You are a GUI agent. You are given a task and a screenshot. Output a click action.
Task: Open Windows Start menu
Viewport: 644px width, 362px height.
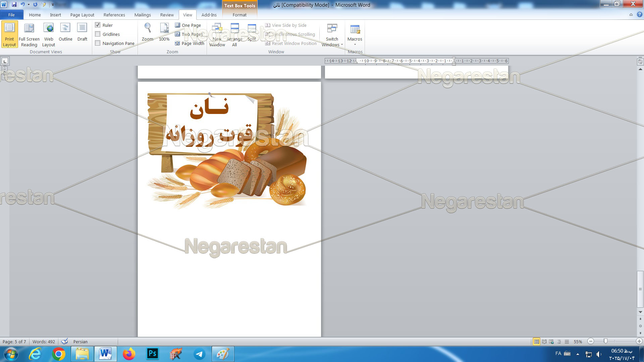pyautogui.click(x=10, y=354)
